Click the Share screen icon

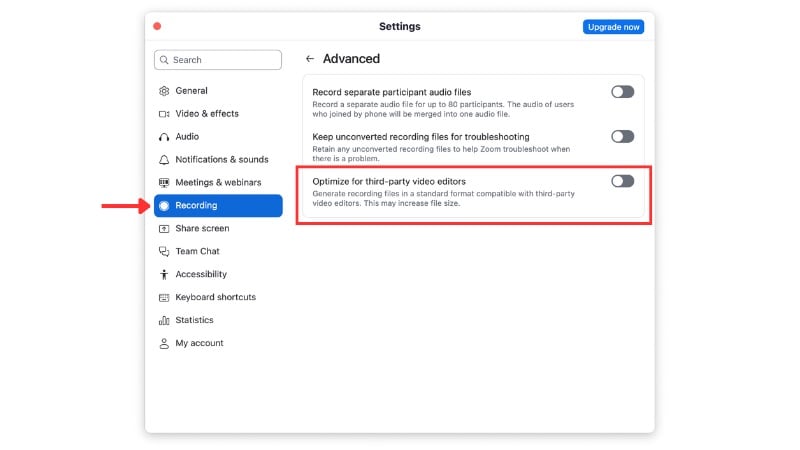164,229
